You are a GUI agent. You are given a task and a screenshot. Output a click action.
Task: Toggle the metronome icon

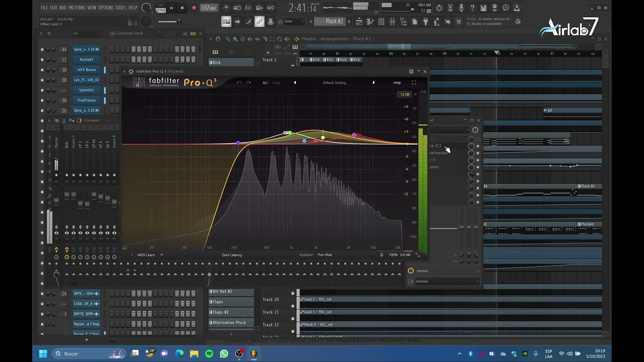(x=226, y=8)
